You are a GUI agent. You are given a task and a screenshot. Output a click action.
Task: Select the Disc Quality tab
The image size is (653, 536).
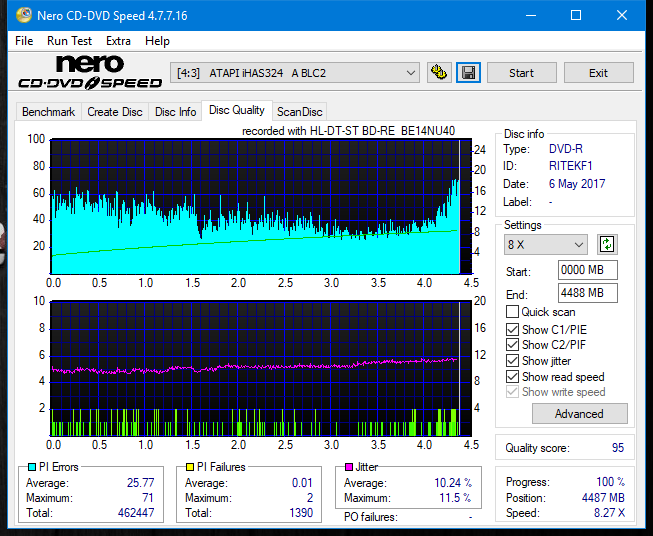point(237,110)
